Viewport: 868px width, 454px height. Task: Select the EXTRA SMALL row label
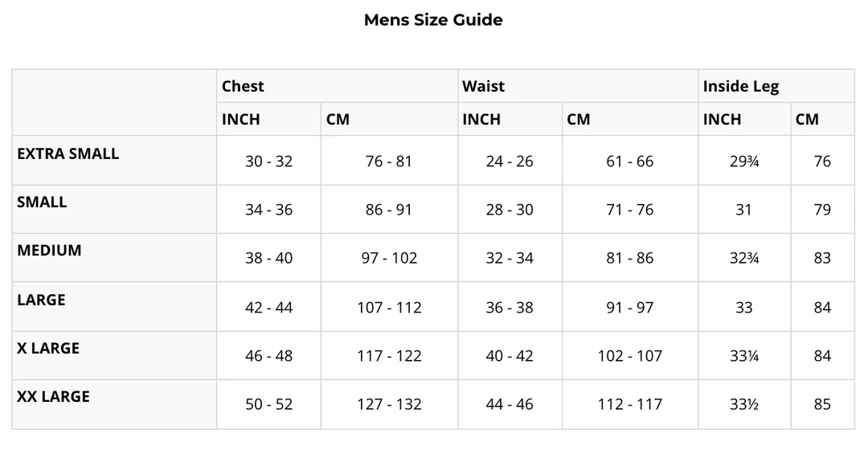click(68, 154)
